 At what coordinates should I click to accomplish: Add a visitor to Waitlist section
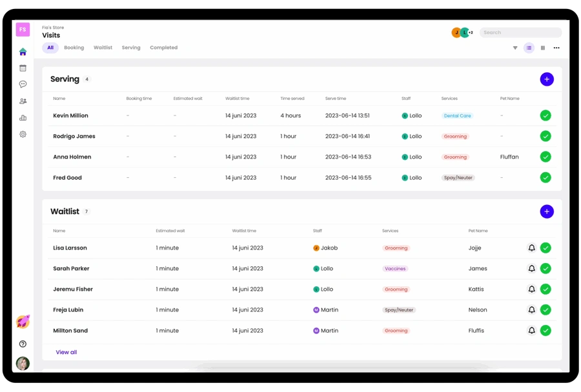[x=547, y=211]
